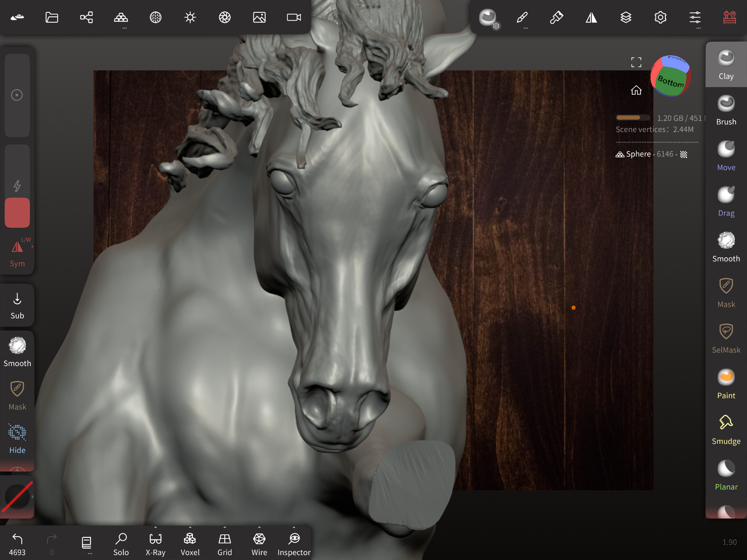Open the background image icon
The width and height of the screenshot is (747, 560).
click(259, 17)
